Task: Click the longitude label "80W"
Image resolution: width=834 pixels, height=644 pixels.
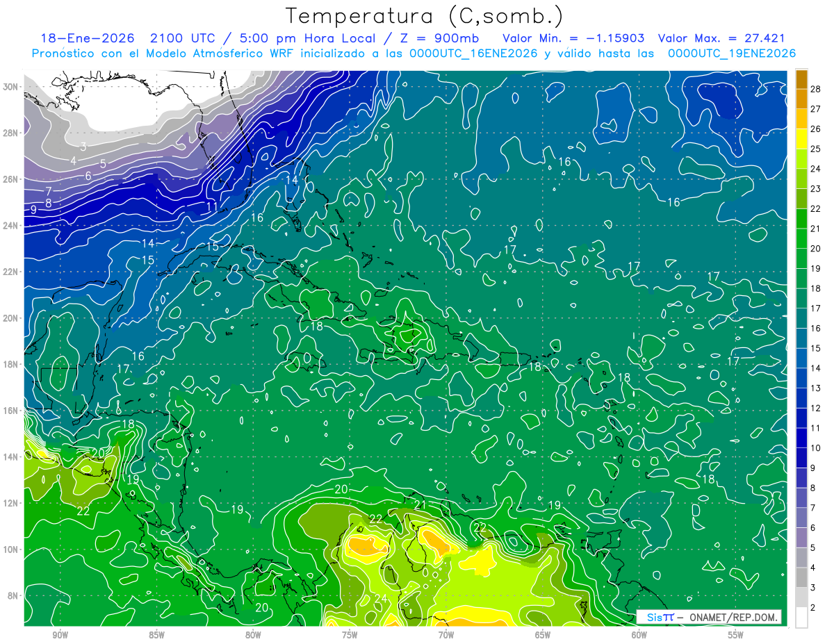Action: [x=253, y=636]
